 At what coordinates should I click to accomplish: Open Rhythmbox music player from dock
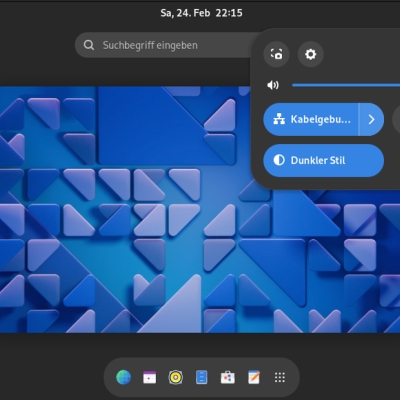176,377
